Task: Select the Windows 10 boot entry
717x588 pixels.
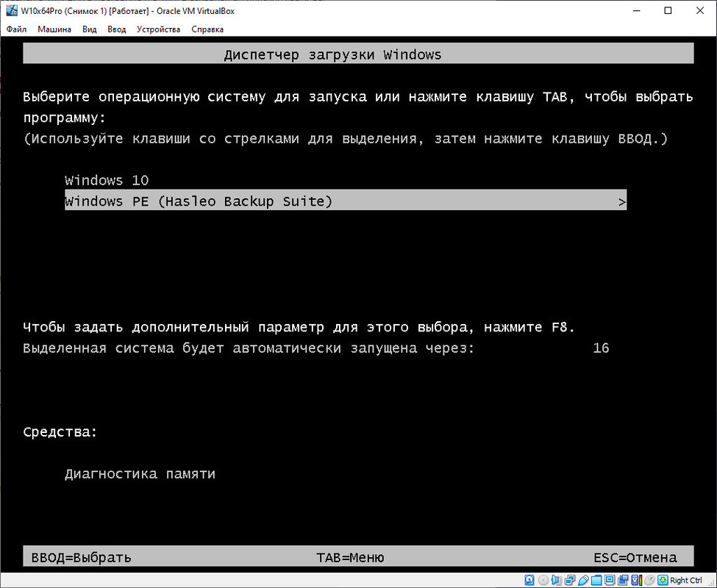Action: coord(107,180)
